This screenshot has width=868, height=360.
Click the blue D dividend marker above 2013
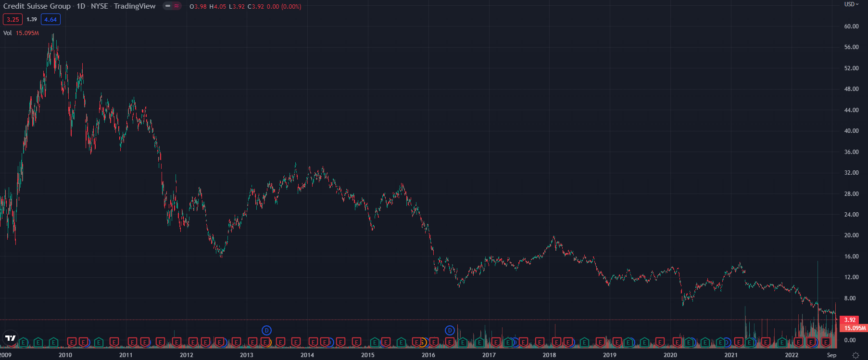pos(266,331)
